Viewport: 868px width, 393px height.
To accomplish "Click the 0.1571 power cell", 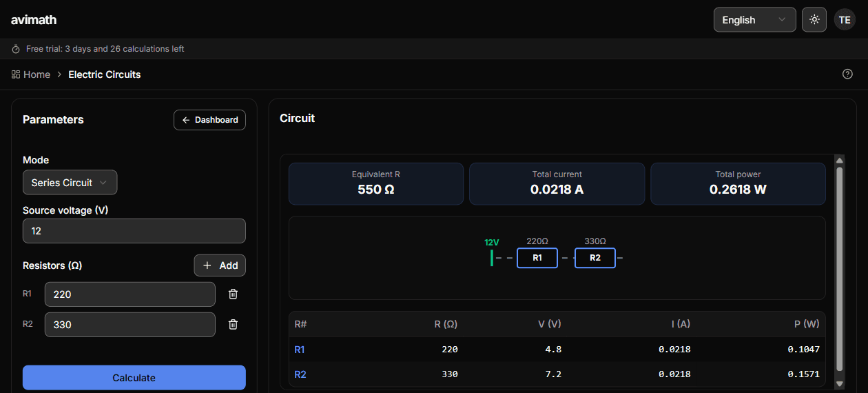I will click(804, 374).
